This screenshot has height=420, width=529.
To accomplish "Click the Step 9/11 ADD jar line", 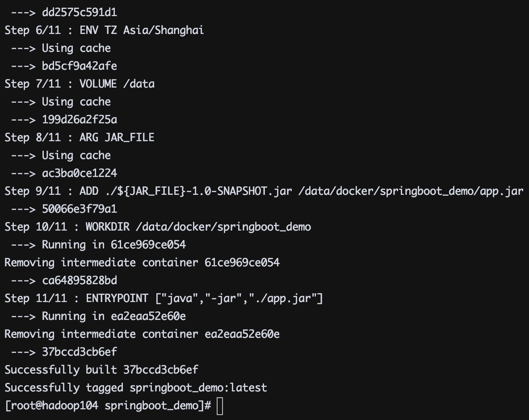I will 264,191.
